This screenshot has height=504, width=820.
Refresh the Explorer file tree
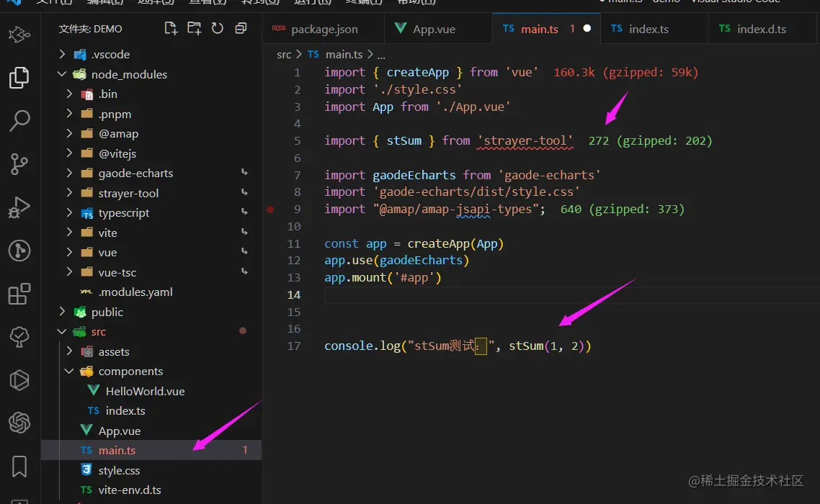click(x=217, y=28)
